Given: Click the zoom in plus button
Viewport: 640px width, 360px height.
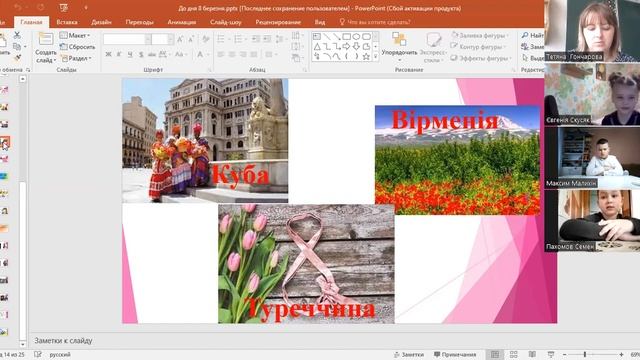Looking at the screenshot, I should 621,354.
